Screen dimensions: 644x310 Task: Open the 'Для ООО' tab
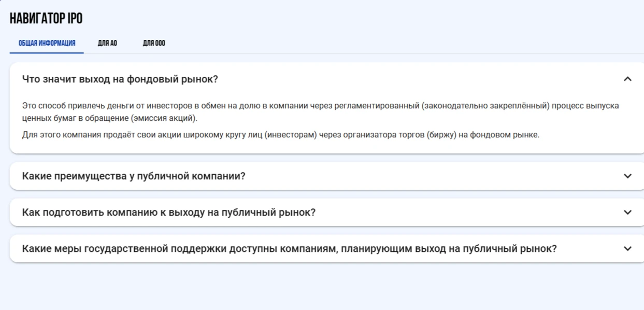coord(154,43)
